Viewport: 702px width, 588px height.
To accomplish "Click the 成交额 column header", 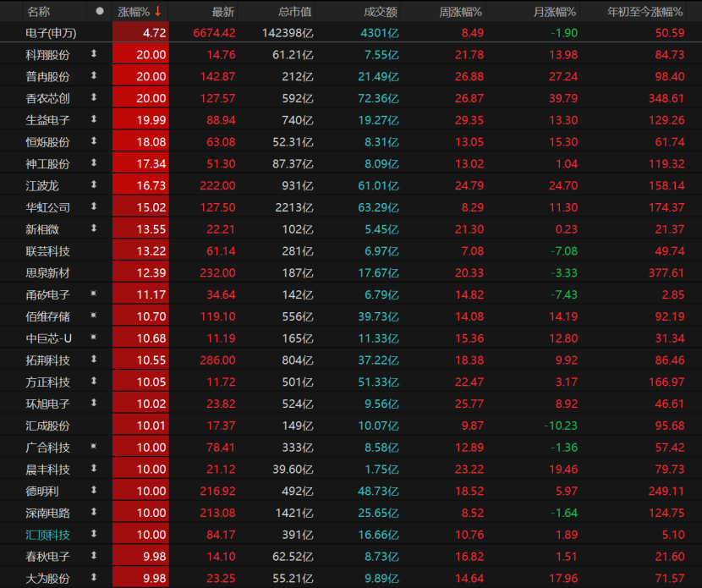I will [381, 12].
